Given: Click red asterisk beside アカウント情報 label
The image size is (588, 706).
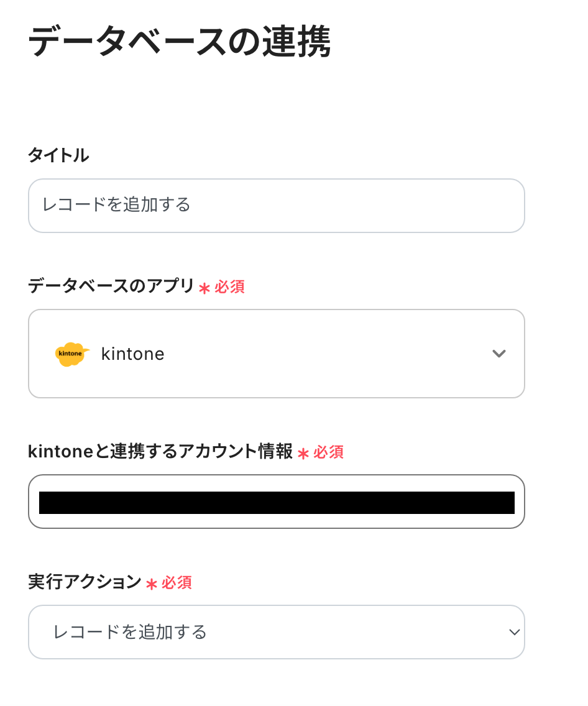Looking at the screenshot, I should 303,453.
